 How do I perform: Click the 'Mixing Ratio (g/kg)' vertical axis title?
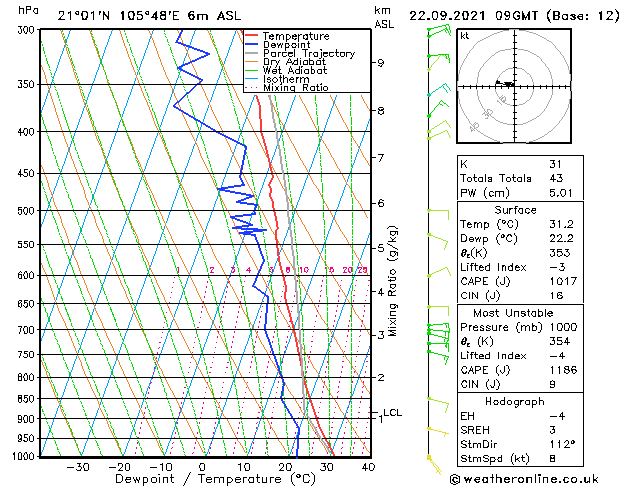pyautogui.click(x=392, y=281)
